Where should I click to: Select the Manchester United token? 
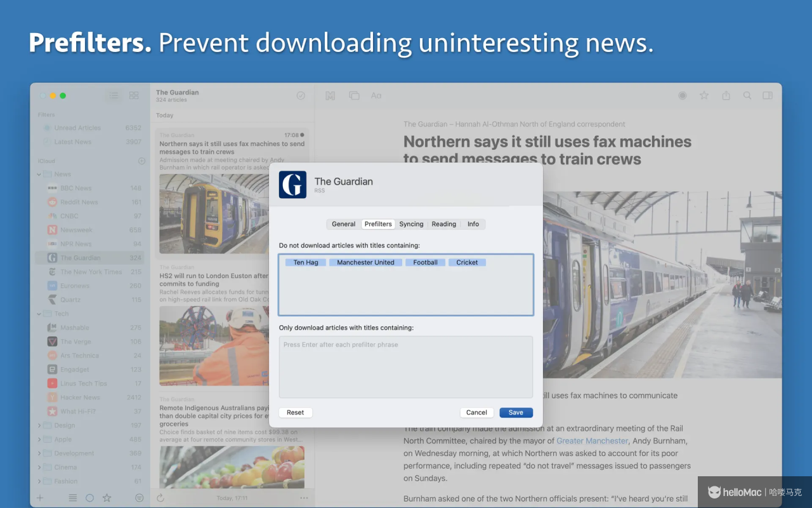coord(365,262)
